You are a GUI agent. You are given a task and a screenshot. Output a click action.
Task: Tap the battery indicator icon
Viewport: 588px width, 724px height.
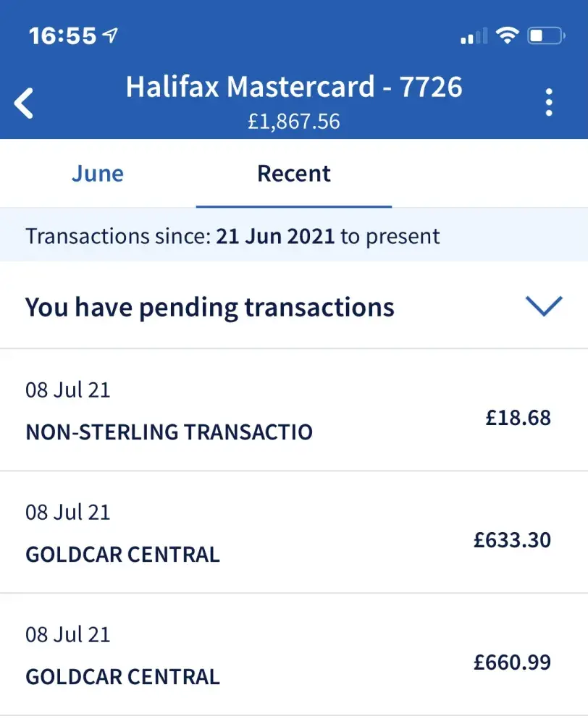pyautogui.click(x=545, y=35)
